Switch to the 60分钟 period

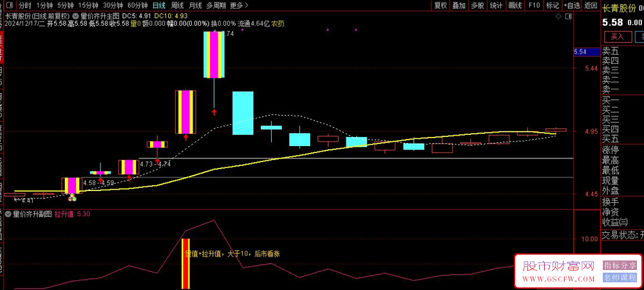pyautogui.click(x=137, y=6)
